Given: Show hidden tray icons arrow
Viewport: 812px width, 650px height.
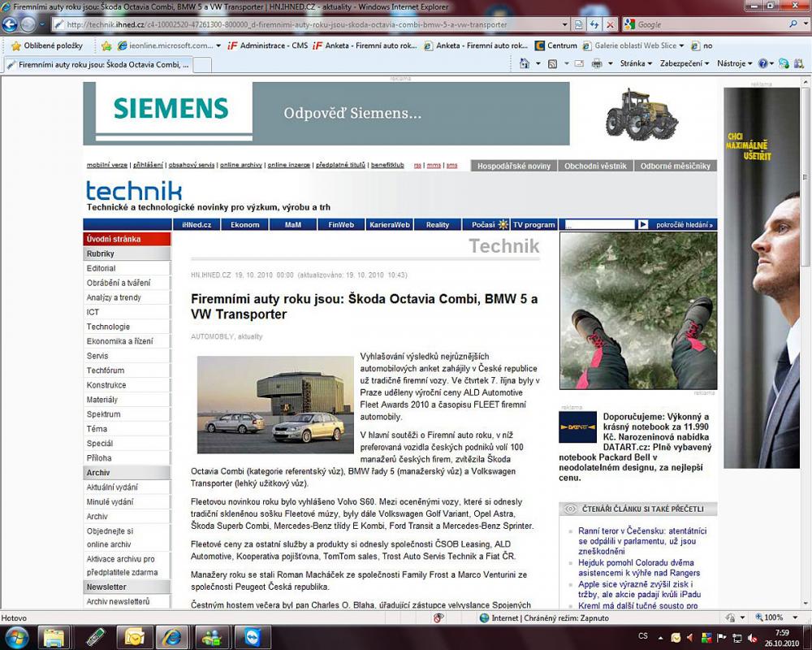Looking at the screenshot, I should point(660,638).
